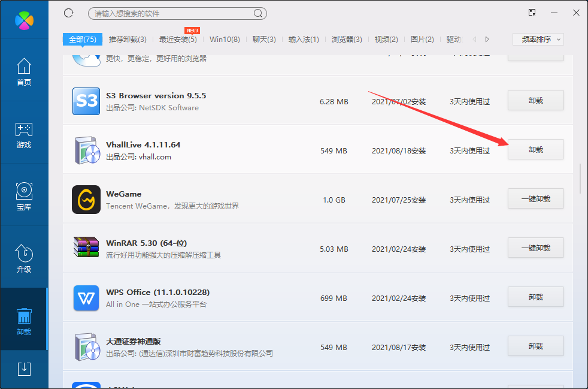Select the 全部(75) tab
588x389 pixels.
pyautogui.click(x=83, y=40)
